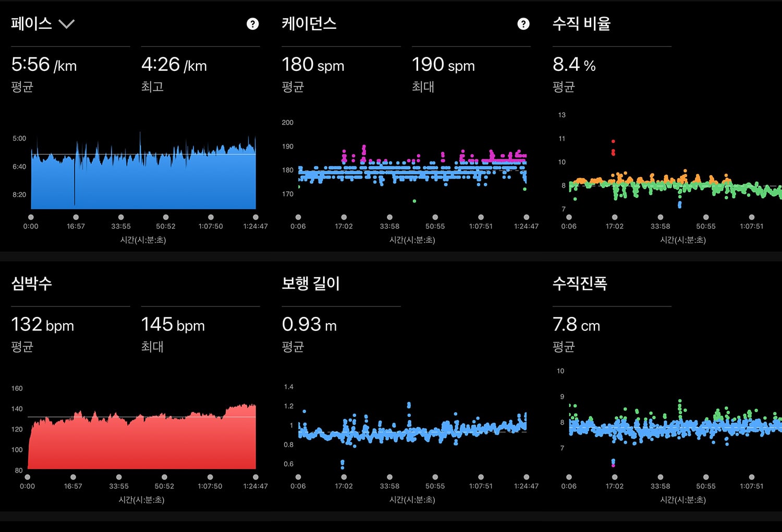
Task: Select the 4:26 /km best pace value
Action: (x=174, y=65)
